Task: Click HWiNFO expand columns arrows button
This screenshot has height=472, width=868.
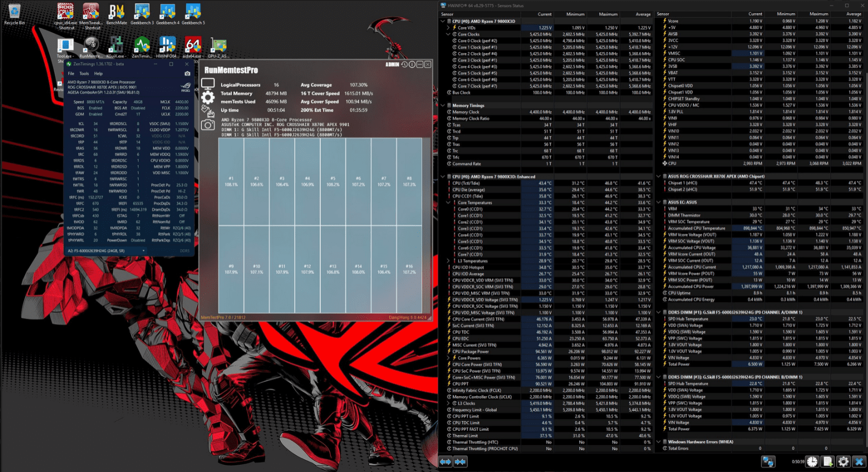Action: coord(445,462)
